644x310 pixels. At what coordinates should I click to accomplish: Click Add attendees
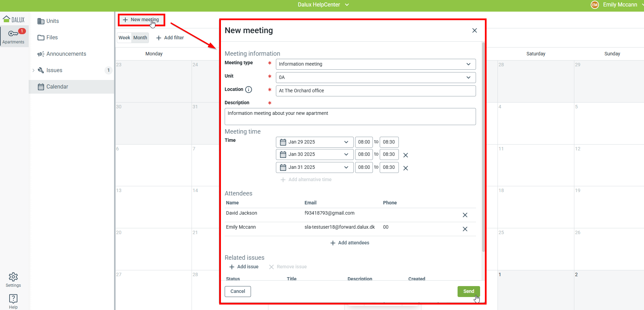(350, 243)
